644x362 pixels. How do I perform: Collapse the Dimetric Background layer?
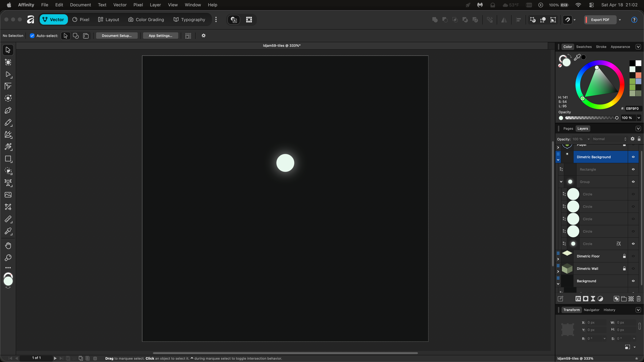558,160
